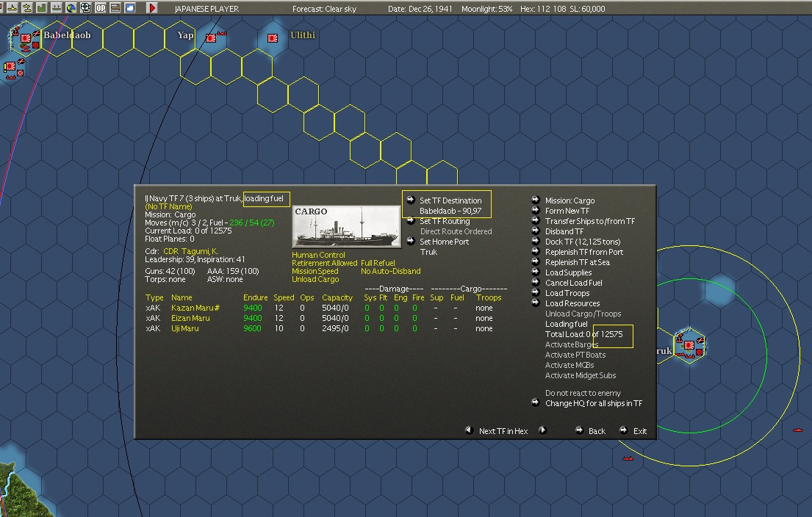Select the Ulithi base flag icon

[x=273, y=37]
